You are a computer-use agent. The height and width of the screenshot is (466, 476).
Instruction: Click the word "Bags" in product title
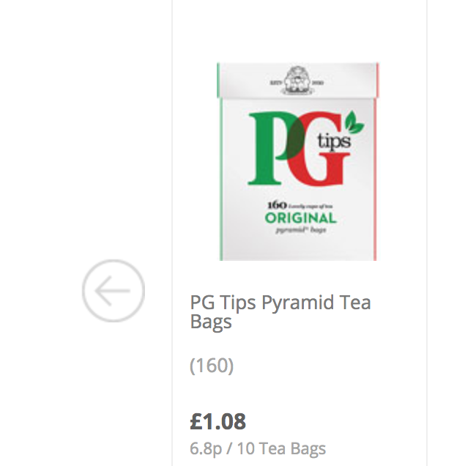(x=211, y=322)
